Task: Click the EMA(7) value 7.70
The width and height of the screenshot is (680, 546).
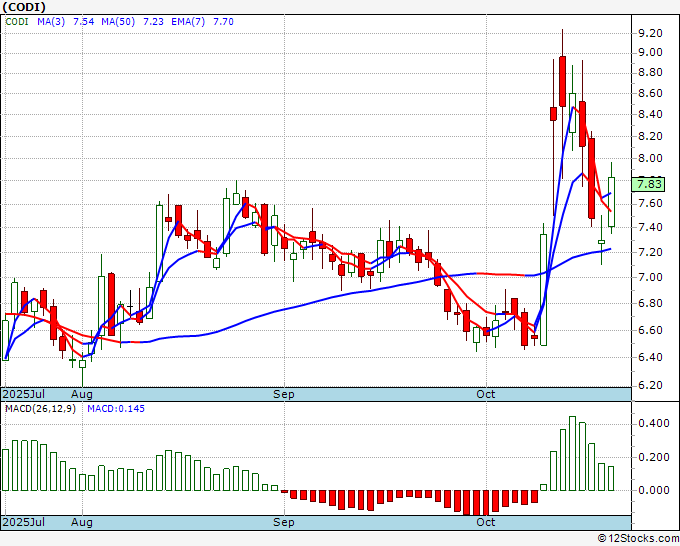Action: click(223, 22)
